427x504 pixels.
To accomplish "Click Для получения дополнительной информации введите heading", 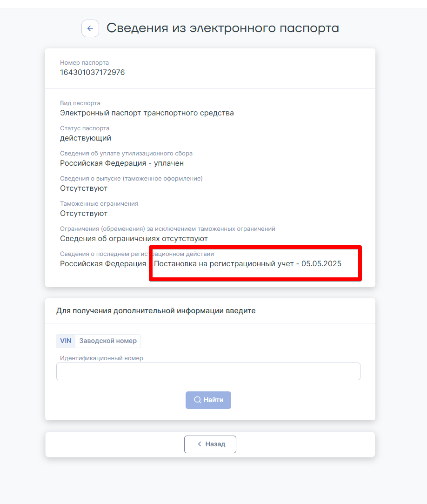I will tap(156, 311).
